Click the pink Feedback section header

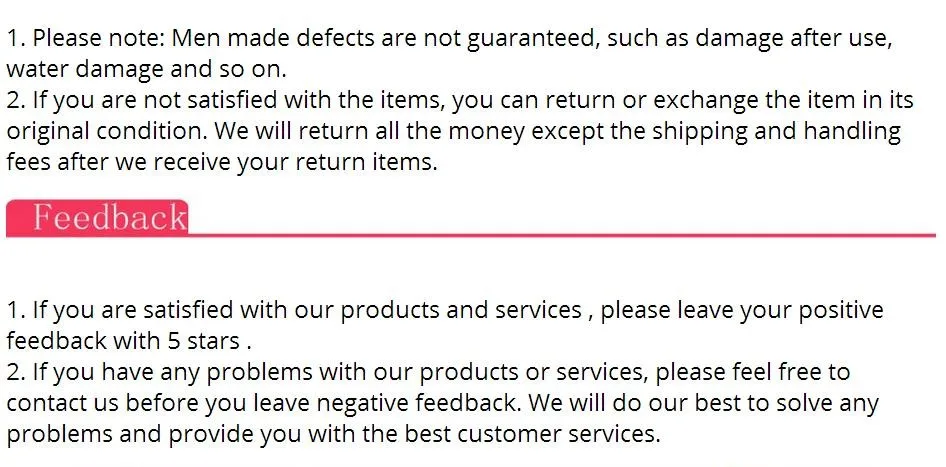[97, 218]
